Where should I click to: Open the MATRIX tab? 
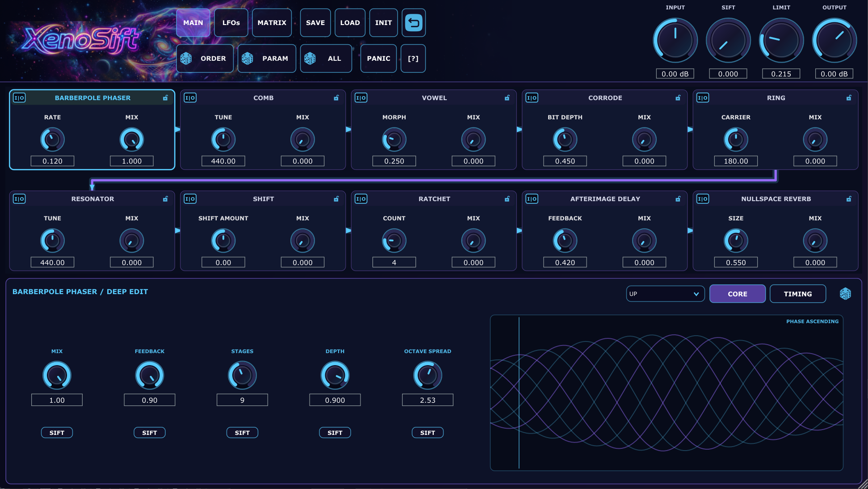coord(272,23)
